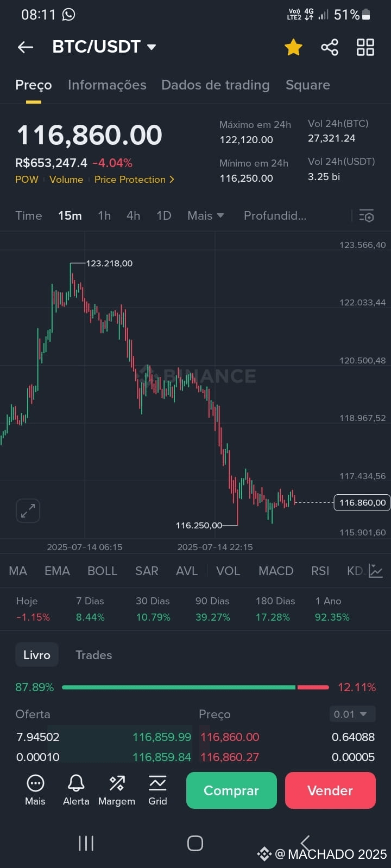Tap the chart low label 116.250,00
The height and width of the screenshot is (868, 391).
click(199, 525)
